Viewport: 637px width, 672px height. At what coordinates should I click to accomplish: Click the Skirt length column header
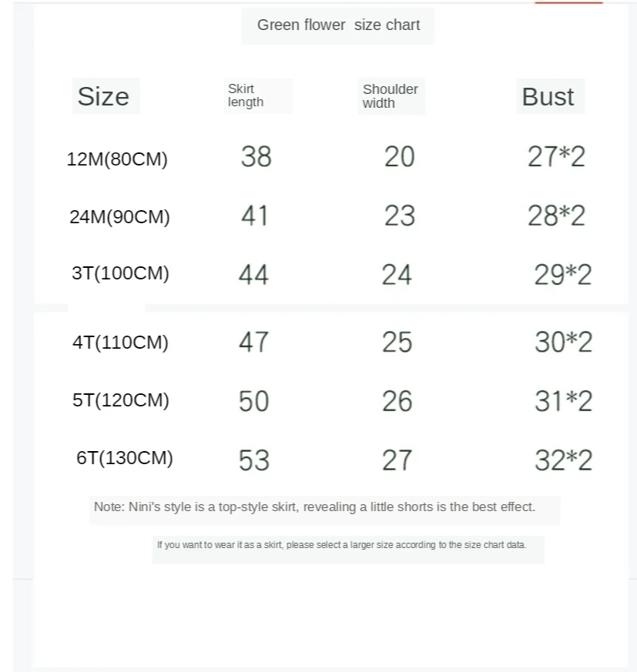[x=246, y=95]
